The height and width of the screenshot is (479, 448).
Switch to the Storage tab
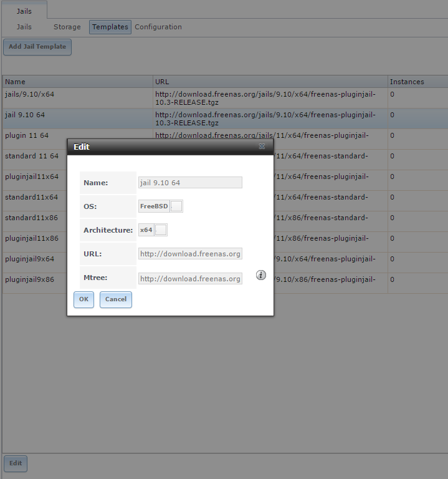click(x=67, y=27)
